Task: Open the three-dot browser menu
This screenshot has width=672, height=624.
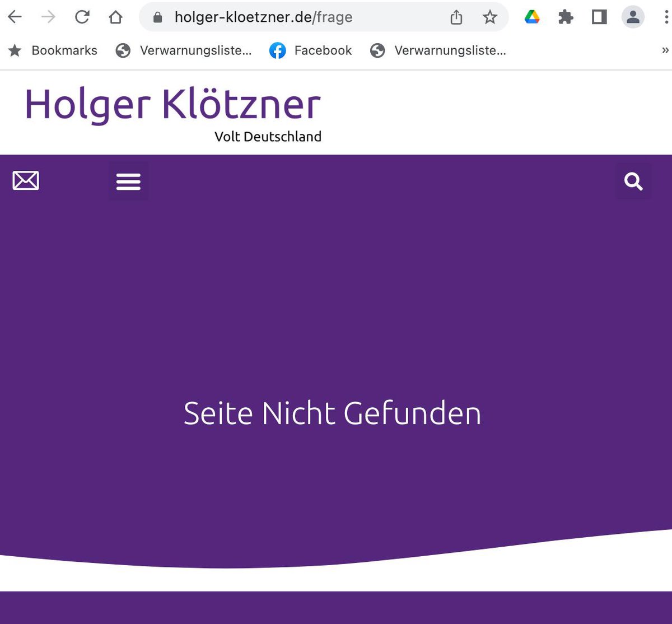Action: tap(665, 17)
